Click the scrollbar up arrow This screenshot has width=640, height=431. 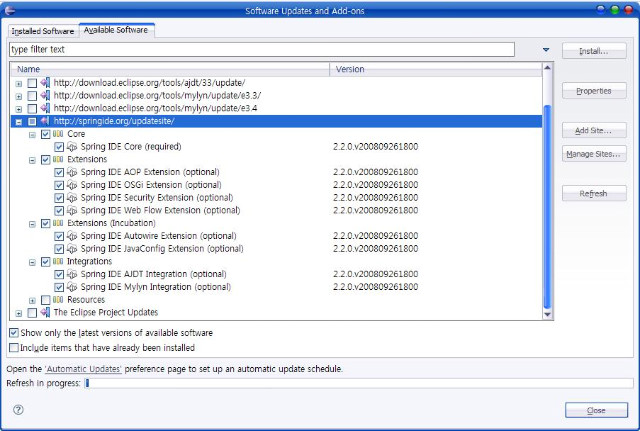[x=547, y=67]
